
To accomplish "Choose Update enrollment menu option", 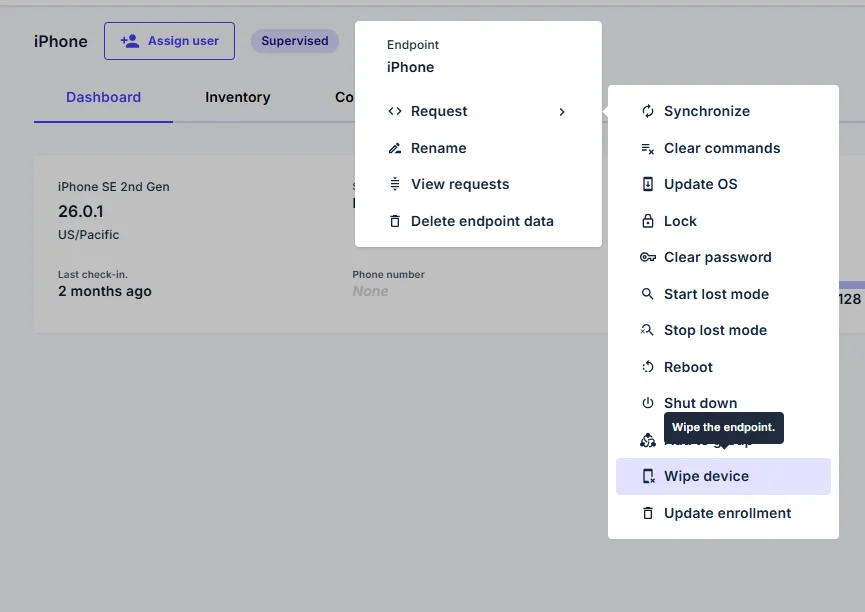I will point(727,513).
